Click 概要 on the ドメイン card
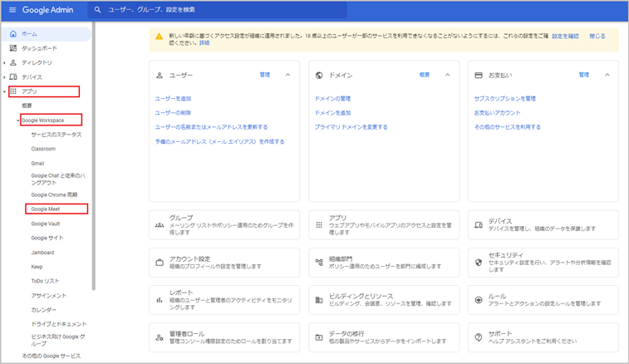Viewport: 629px width, 364px height. [425, 75]
